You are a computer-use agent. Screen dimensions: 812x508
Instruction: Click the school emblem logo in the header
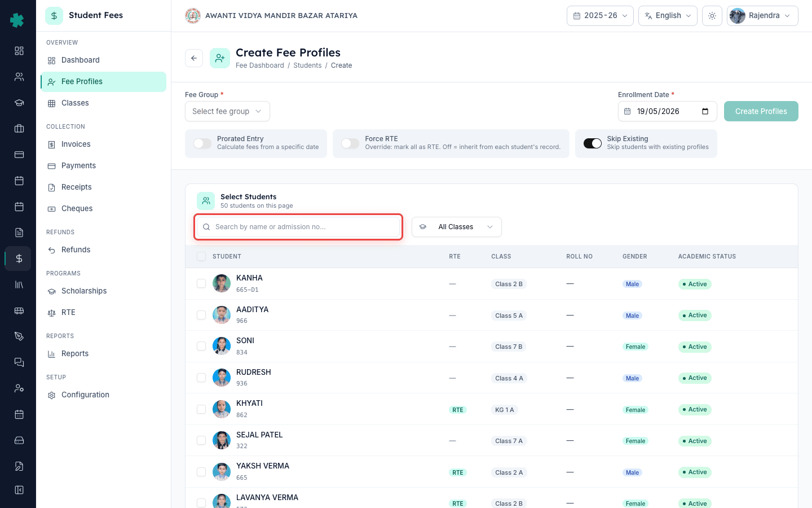point(193,16)
